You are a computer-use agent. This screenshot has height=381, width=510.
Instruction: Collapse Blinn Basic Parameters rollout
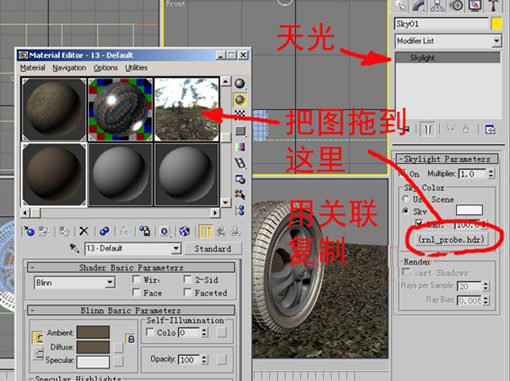131,310
